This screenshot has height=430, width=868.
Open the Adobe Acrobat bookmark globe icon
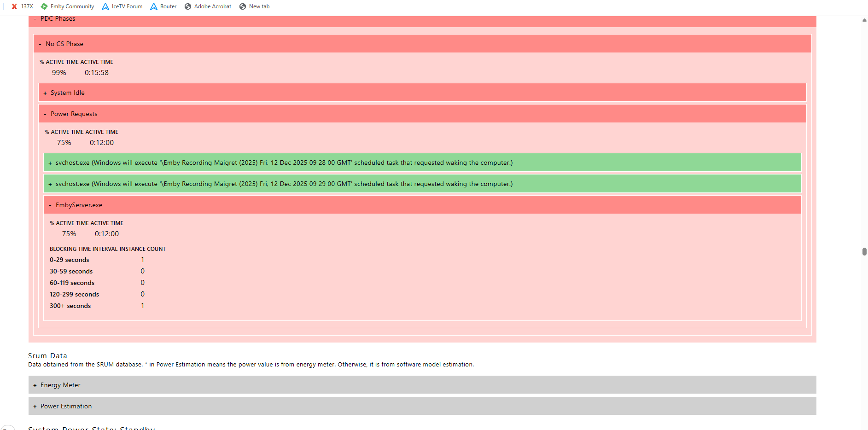188,6
